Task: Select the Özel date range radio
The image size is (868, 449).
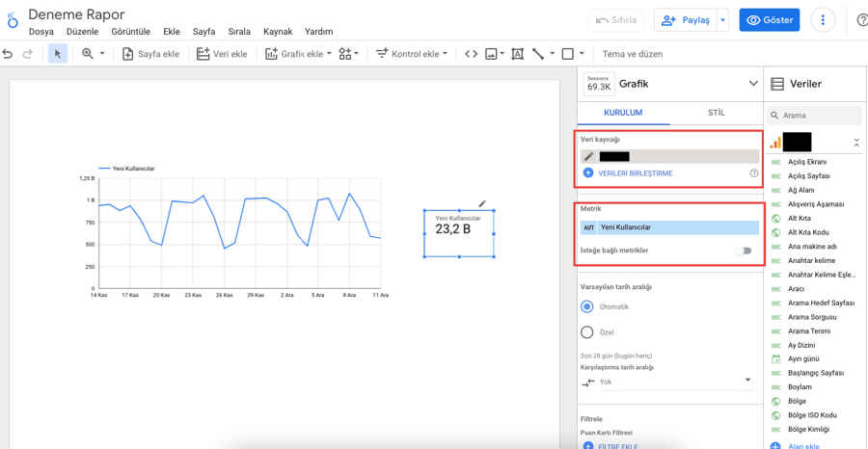Action: (587, 332)
